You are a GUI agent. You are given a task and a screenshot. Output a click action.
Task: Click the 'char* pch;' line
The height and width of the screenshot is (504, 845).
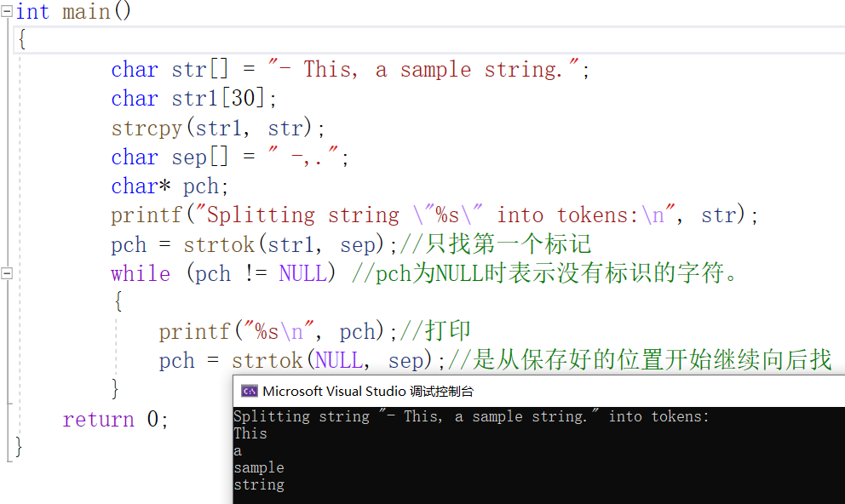click(x=170, y=186)
